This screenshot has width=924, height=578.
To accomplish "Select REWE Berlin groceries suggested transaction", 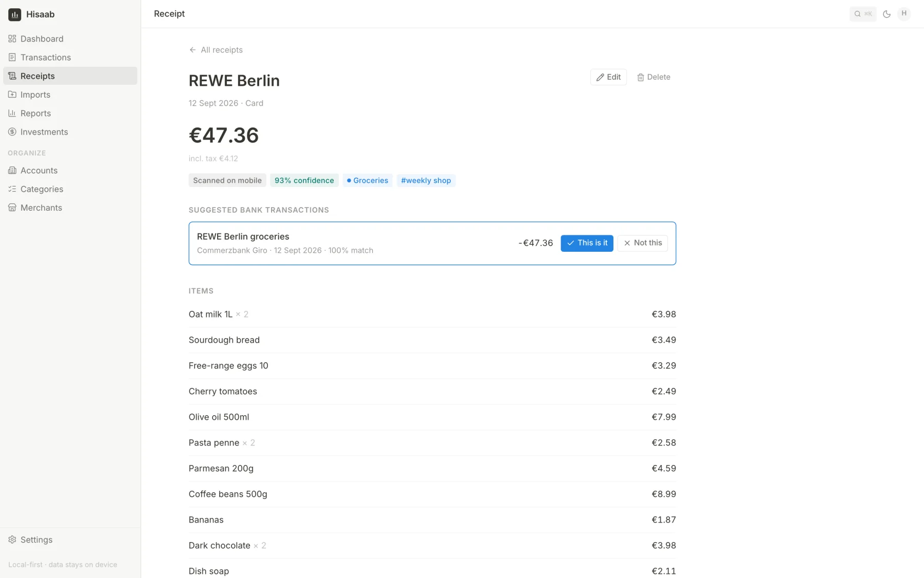I will [x=432, y=244].
